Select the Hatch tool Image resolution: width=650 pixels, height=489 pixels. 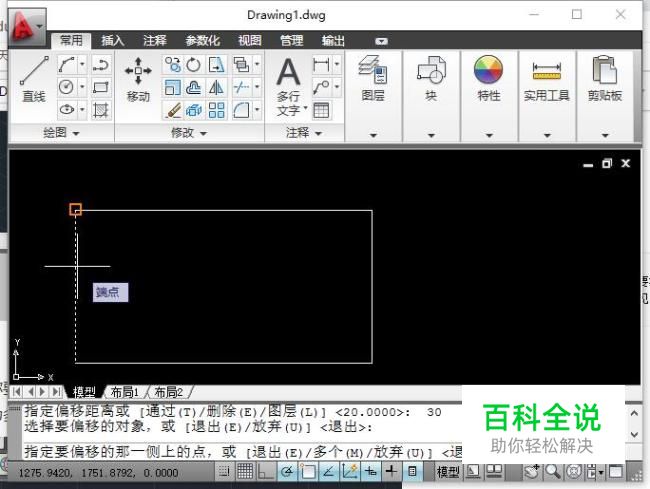point(101,110)
